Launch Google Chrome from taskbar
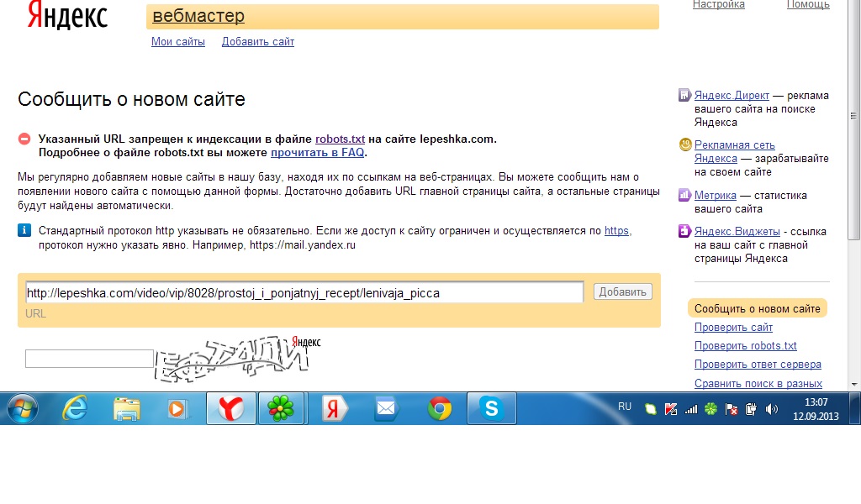This screenshot has height=504, width=861. 439,409
